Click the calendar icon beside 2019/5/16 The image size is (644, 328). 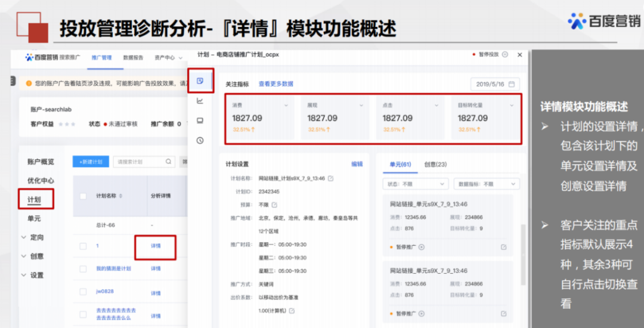coord(511,84)
